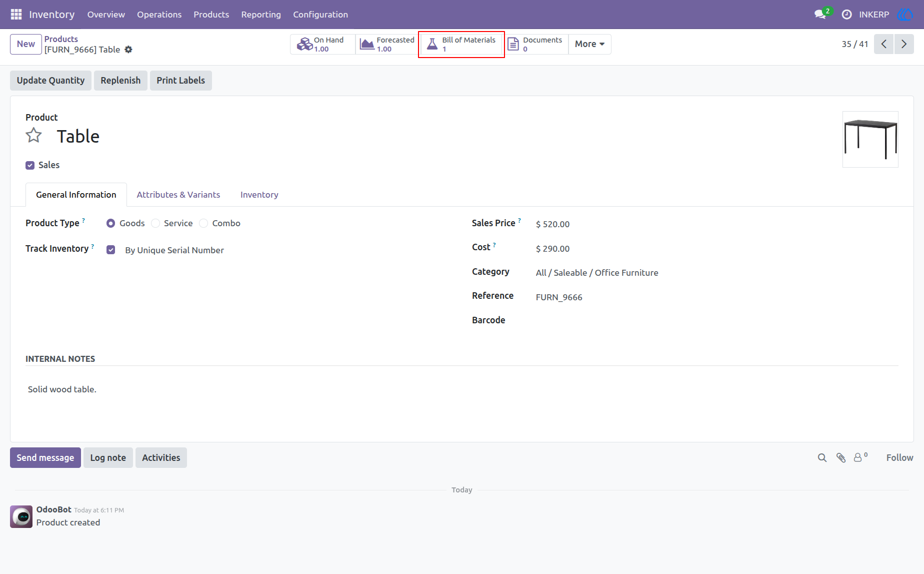This screenshot has width=924, height=574.
Task: Click into the Barcode field
Action: coord(717,321)
